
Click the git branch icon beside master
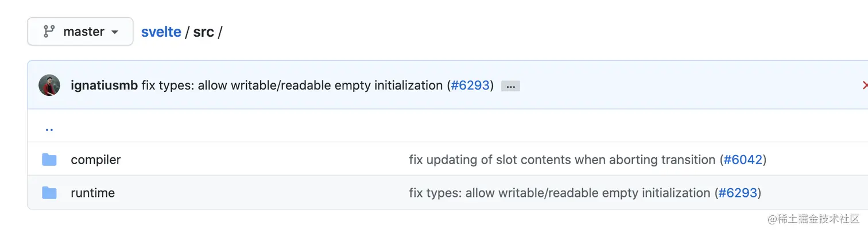pyautogui.click(x=49, y=32)
